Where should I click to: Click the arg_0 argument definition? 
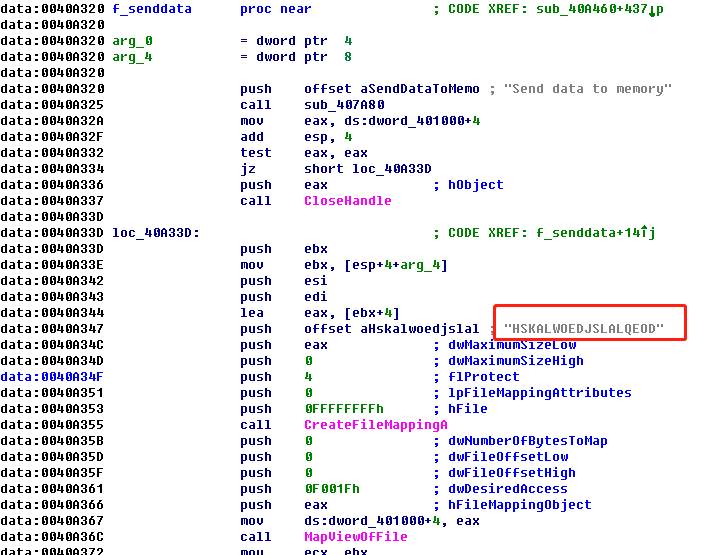[x=132, y=41]
